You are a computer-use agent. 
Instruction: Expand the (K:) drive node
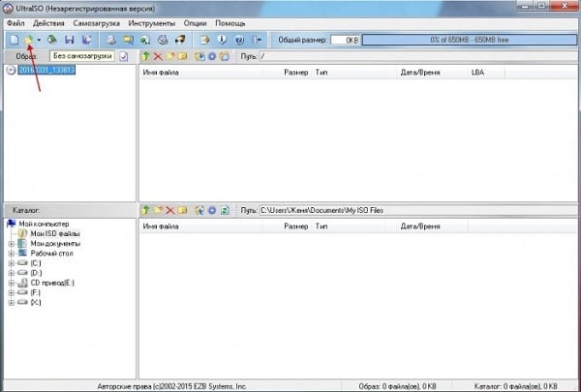(x=12, y=302)
